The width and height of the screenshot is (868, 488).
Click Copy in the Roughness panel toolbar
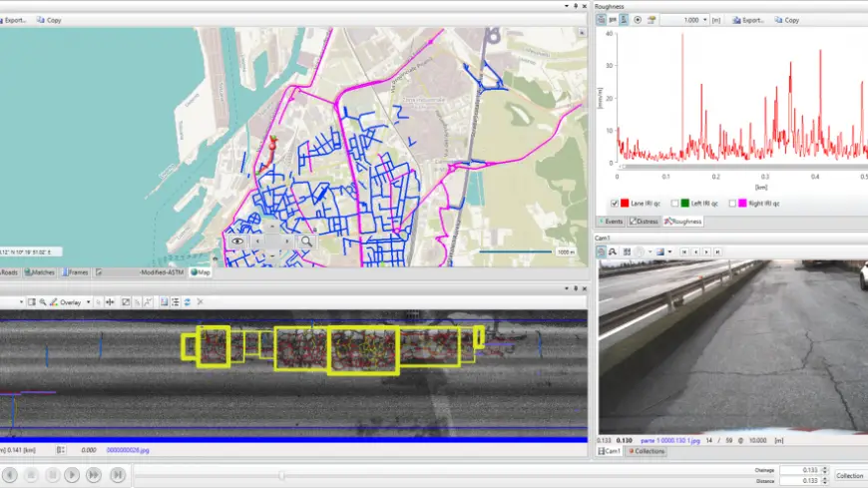787,20
